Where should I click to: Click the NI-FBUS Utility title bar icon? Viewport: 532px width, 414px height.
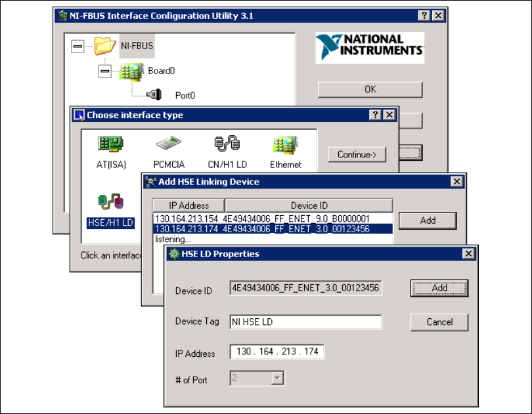tap(62, 15)
